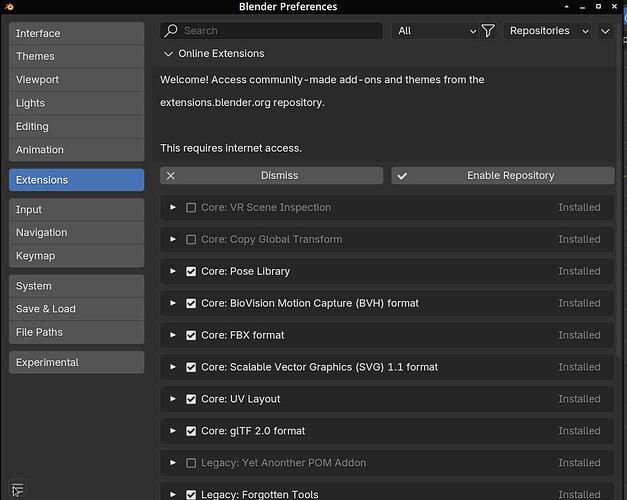Click the Blender logo in title bar
The height and width of the screenshot is (500, 627).
9,6
